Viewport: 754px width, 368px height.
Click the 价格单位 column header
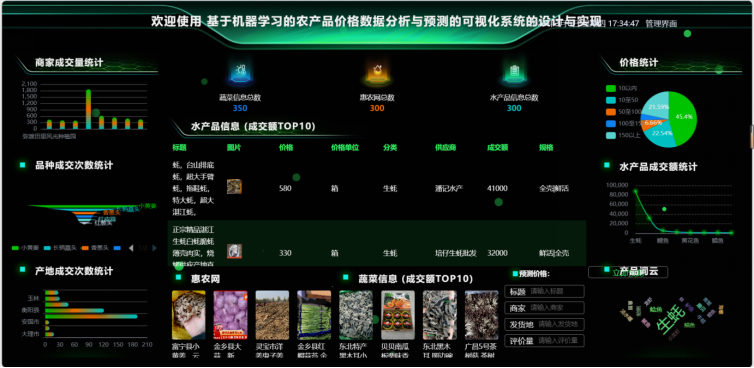[x=345, y=148]
